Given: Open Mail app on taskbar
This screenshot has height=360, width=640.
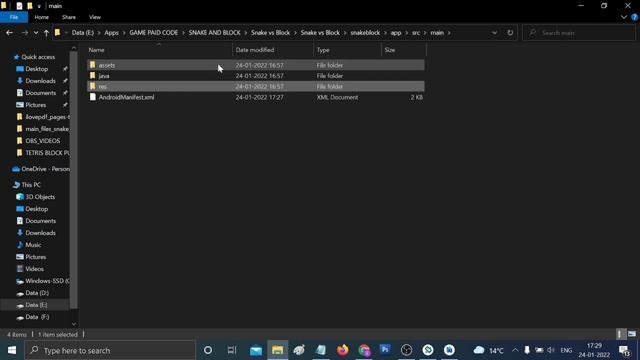Looking at the screenshot, I should click(256, 350).
